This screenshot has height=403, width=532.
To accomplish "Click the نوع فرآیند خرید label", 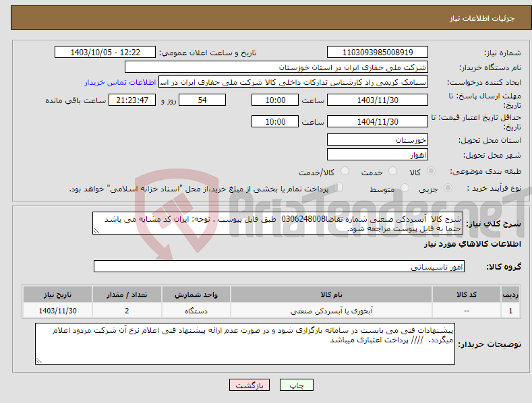I will pyautogui.click(x=494, y=188).
